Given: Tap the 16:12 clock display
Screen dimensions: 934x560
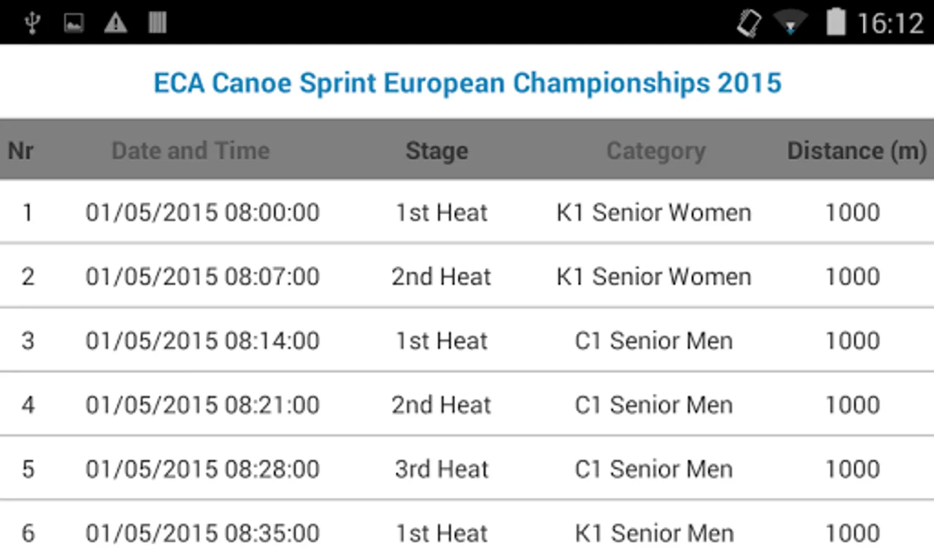Looking at the screenshot, I should 890,24.
